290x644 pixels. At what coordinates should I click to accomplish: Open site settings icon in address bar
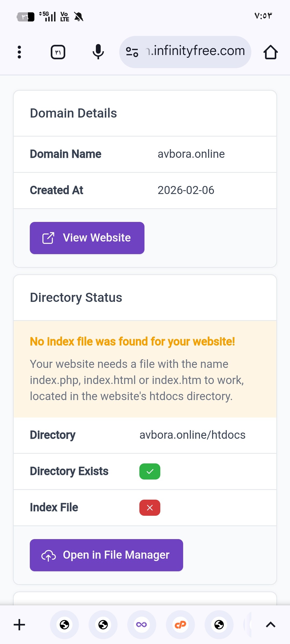pos(132,52)
